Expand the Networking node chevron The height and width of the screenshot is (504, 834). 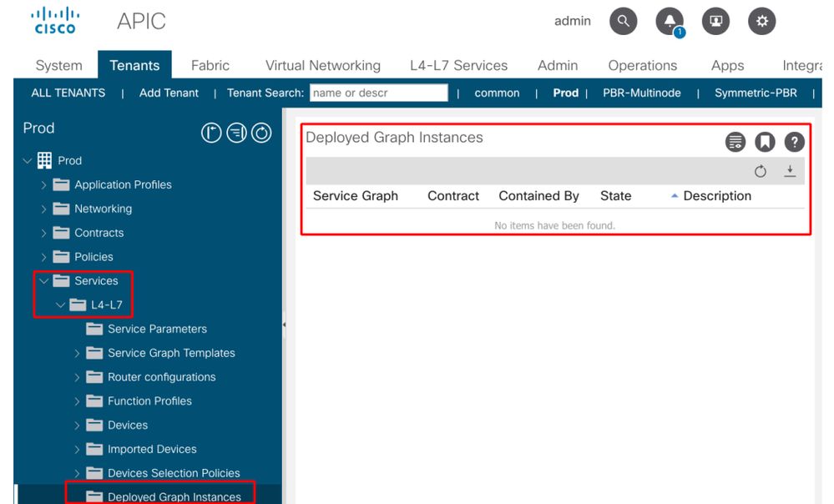(x=43, y=209)
